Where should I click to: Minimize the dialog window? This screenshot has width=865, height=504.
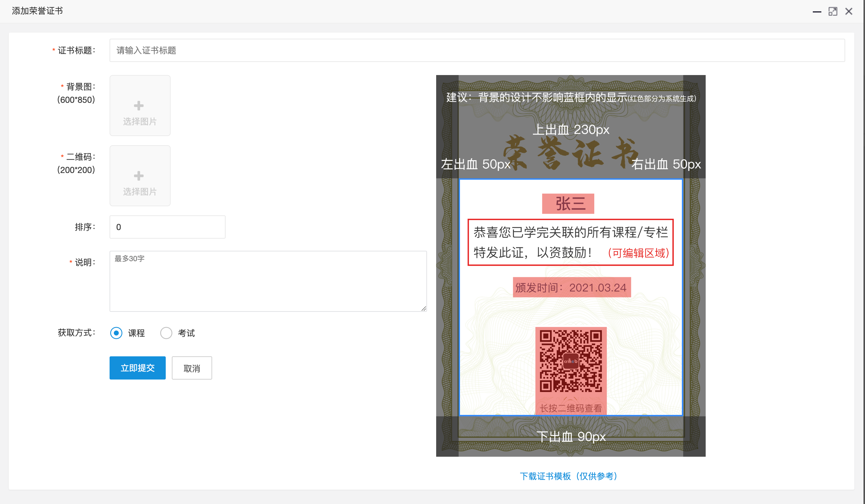[x=817, y=12]
